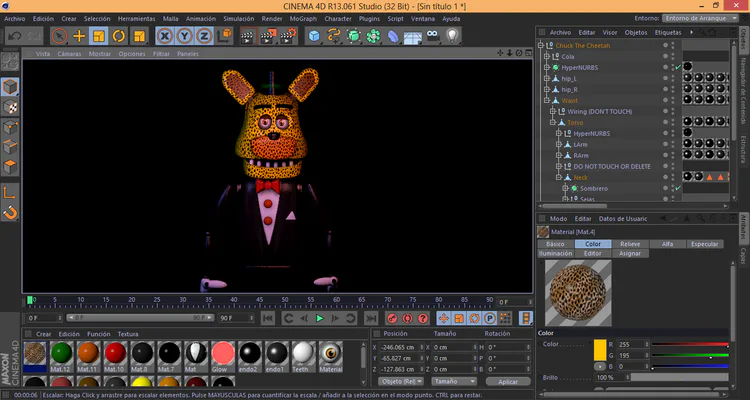The width and height of the screenshot is (750, 400).
Task: Open the Simulación menu
Action: [239, 19]
